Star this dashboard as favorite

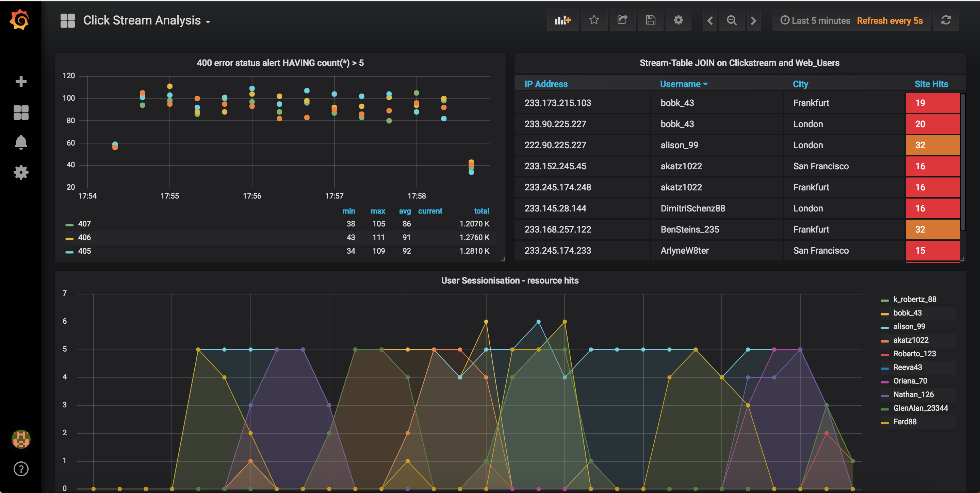pyautogui.click(x=594, y=20)
